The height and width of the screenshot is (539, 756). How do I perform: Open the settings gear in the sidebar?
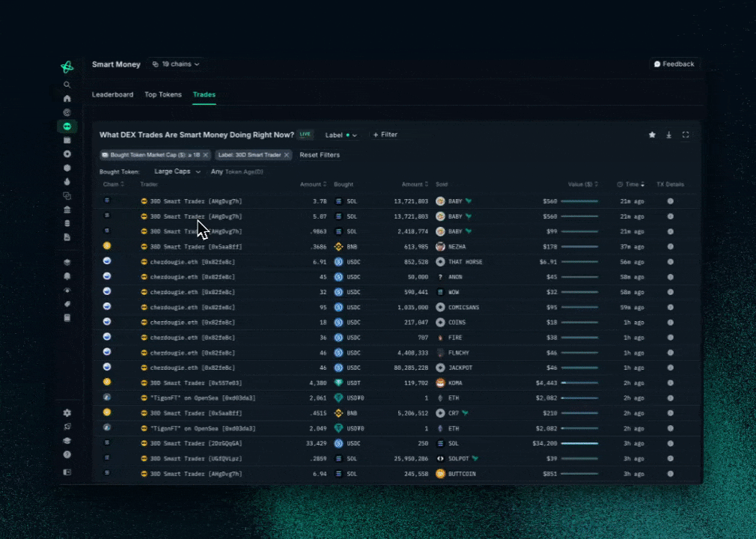click(x=67, y=412)
